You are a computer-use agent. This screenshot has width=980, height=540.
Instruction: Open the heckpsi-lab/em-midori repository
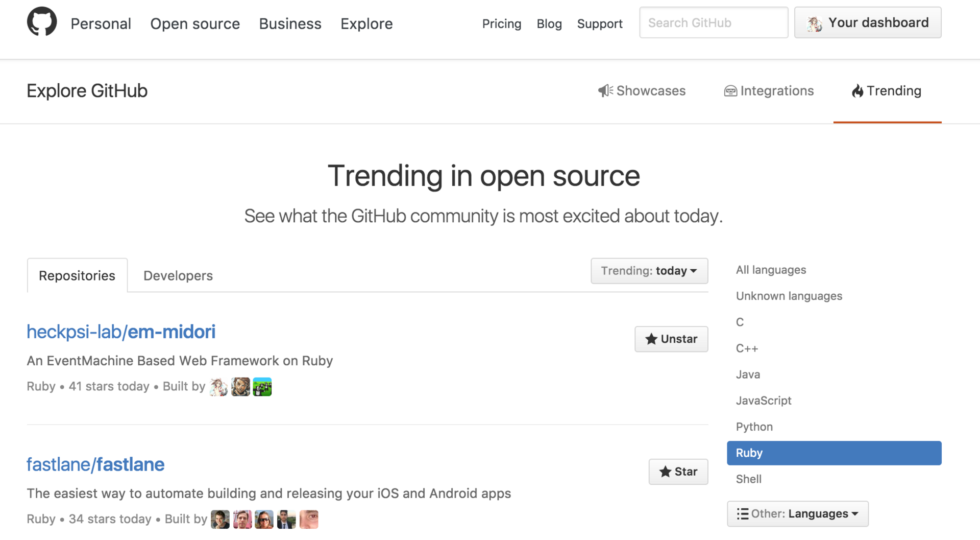point(121,332)
